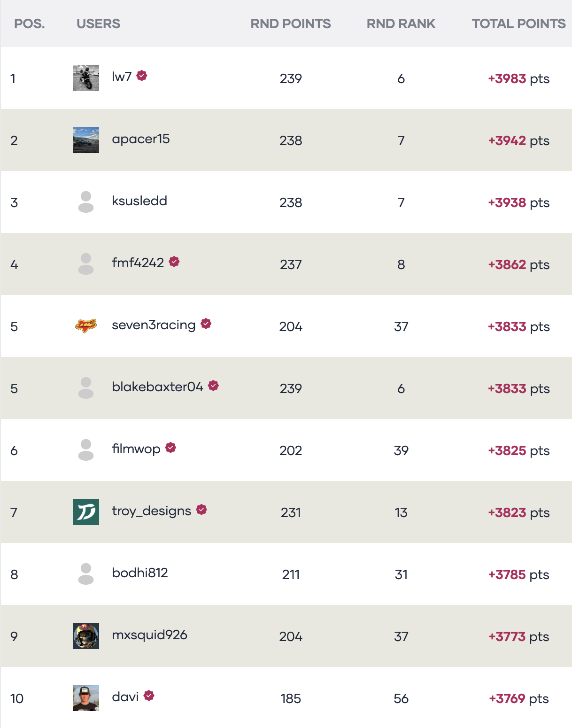Click the verified badge next to lw7
This screenshot has height=728, width=572.
[142, 76]
